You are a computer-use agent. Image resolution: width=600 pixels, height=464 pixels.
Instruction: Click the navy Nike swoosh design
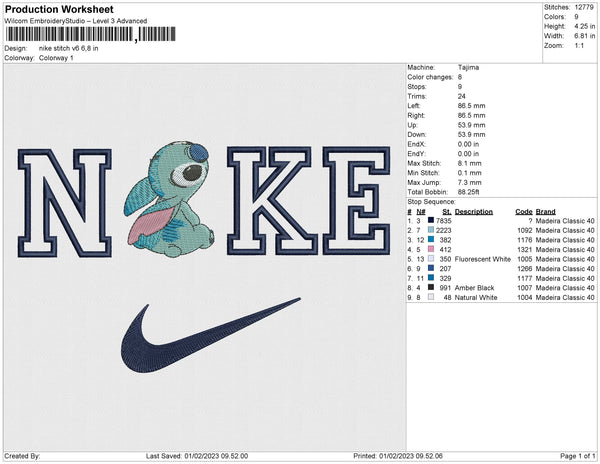210,335
